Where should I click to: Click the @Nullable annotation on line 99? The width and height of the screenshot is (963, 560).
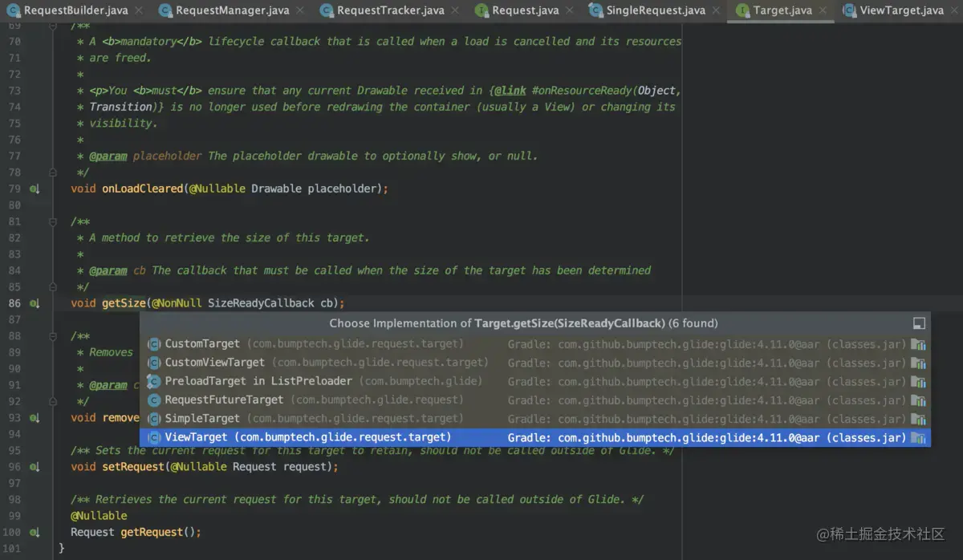tap(99, 516)
